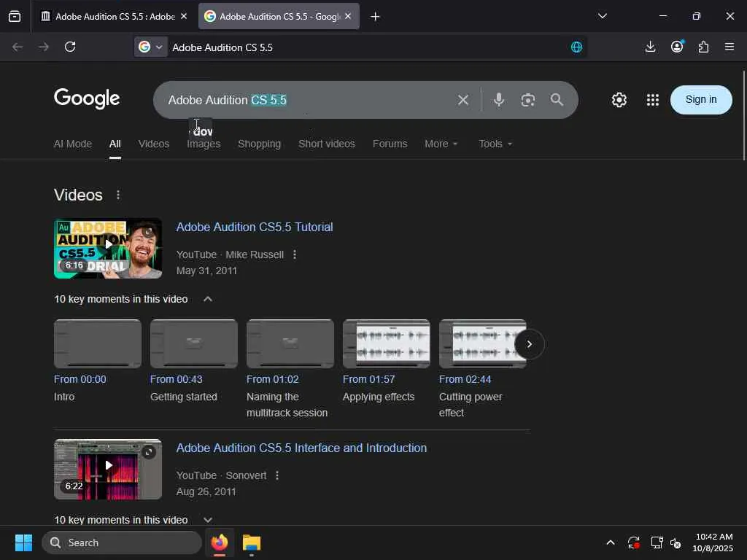Show hidden system tray icons

point(611,542)
